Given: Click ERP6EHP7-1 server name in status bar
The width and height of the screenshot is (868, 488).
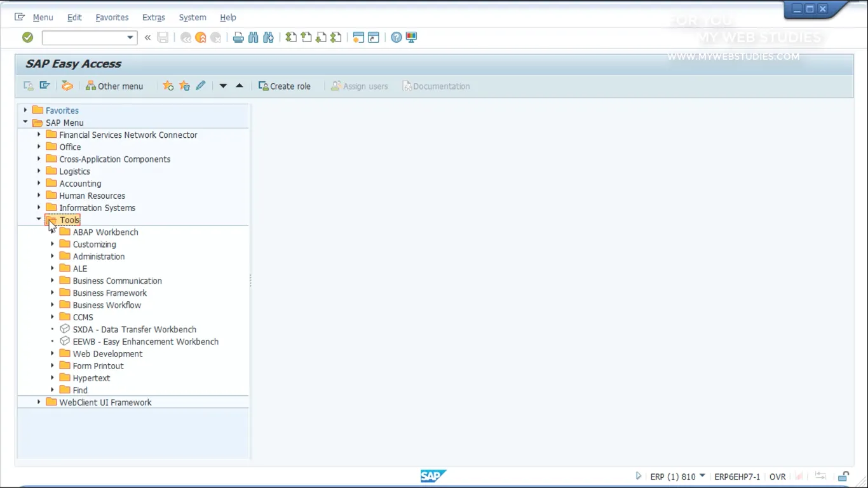Looking at the screenshot, I should coord(737,477).
